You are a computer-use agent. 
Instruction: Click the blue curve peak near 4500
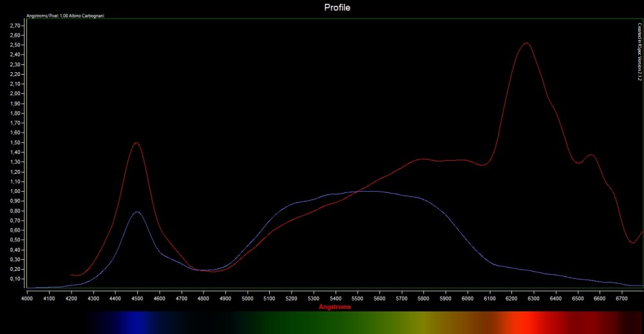[137, 212]
